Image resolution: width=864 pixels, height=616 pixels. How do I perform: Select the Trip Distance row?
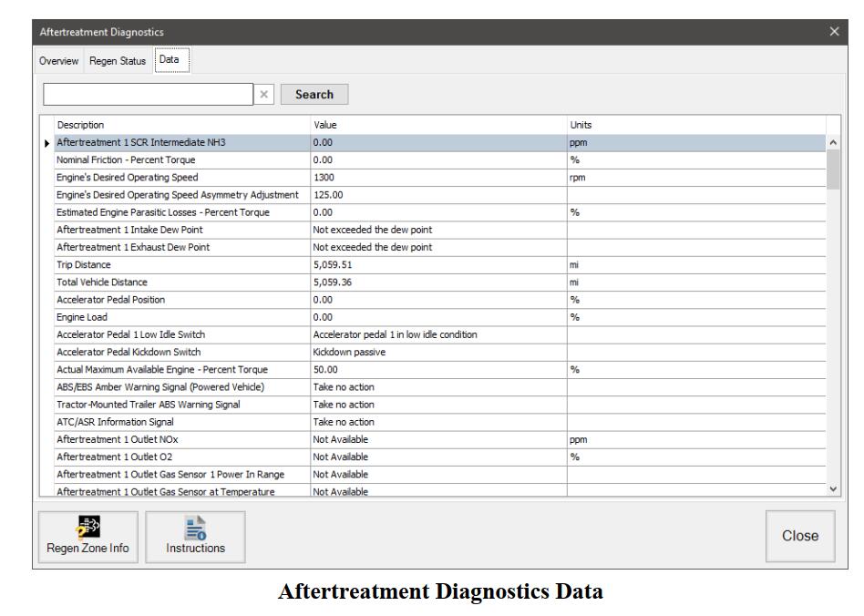(x=439, y=265)
